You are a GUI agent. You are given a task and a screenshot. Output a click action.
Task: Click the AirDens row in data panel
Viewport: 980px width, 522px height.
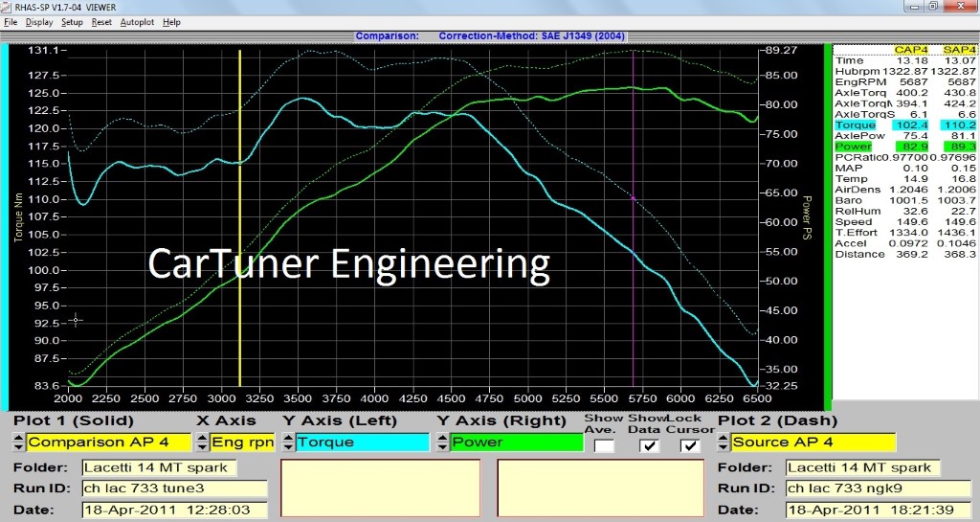coord(905,190)
